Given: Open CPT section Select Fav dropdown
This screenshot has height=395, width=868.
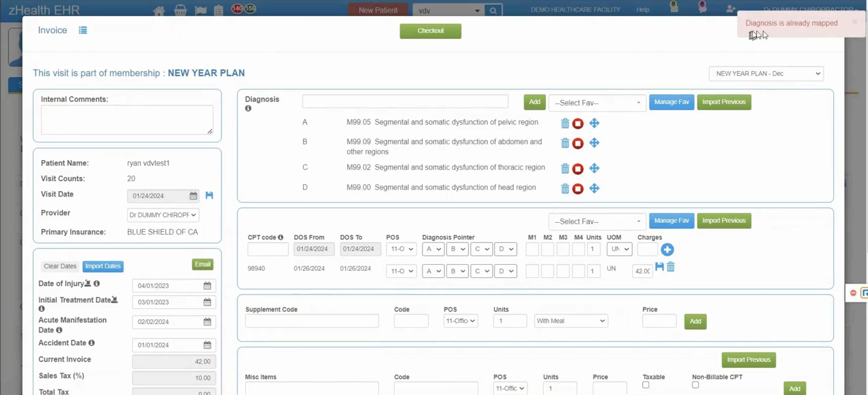Looking at the screenshot, I should point(597,221).
